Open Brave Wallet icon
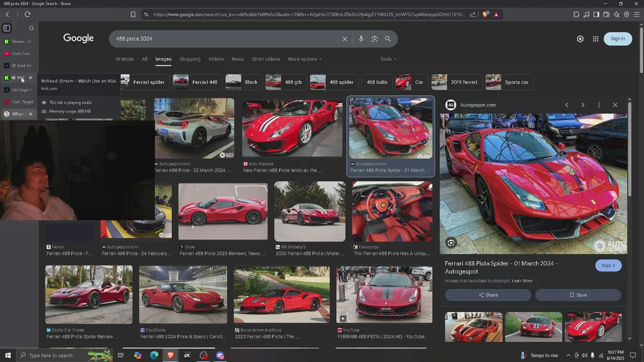 pyautogui.click(x=606, y=15)
